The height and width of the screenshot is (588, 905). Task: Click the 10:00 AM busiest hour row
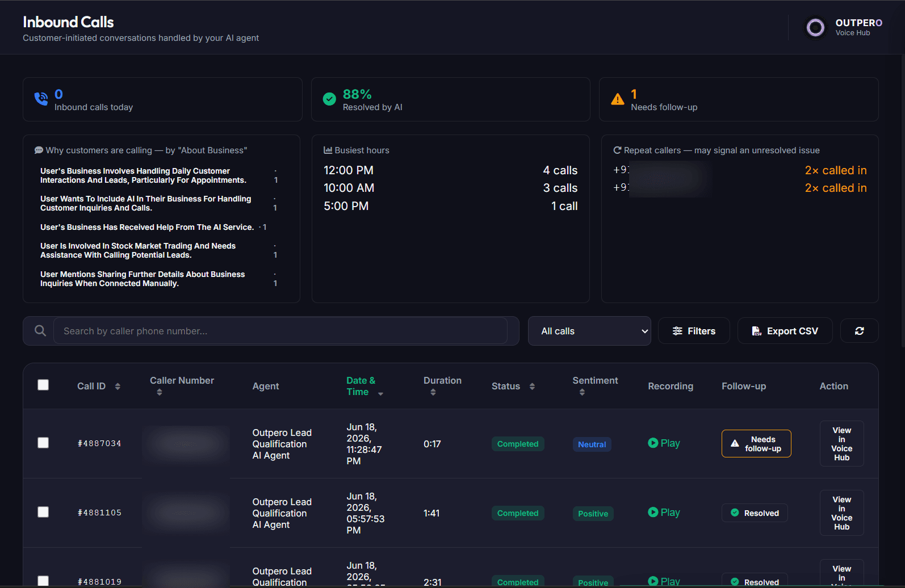tap(450, 188)
